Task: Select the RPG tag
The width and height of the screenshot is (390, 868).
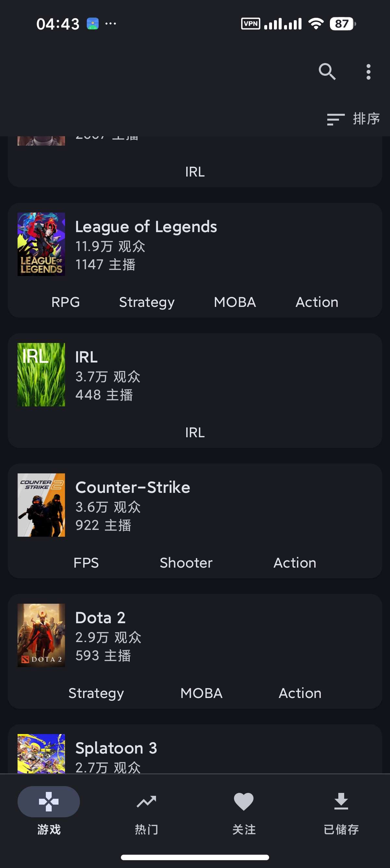Action: point(66,302)
